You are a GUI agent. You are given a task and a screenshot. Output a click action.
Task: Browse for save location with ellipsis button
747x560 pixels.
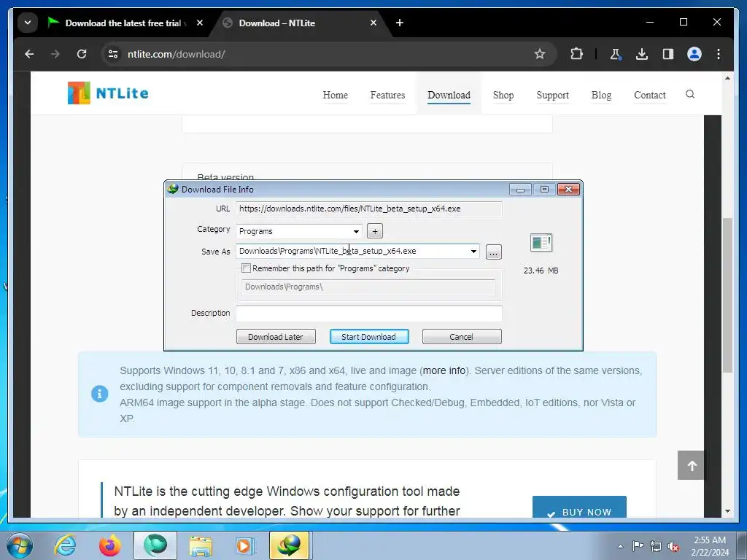point(494,252)
